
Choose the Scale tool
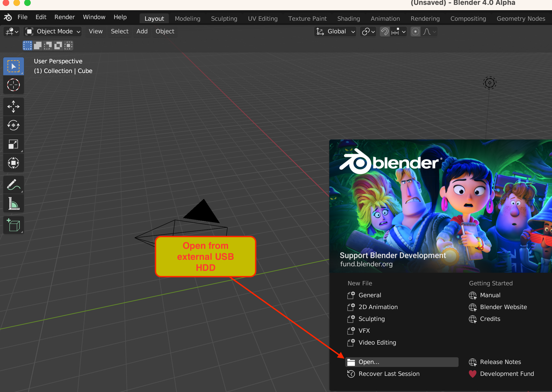coord(13,144)
